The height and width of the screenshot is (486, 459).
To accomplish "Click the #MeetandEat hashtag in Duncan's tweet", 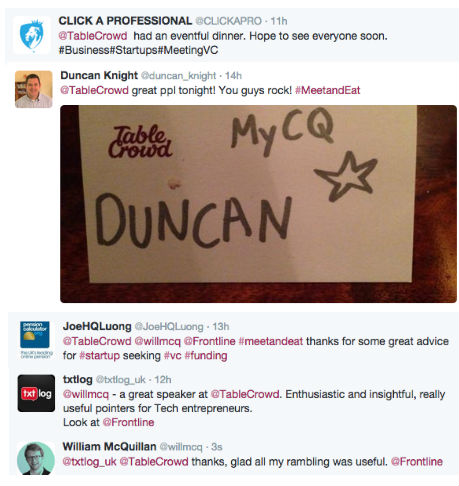I will point(328,90).
